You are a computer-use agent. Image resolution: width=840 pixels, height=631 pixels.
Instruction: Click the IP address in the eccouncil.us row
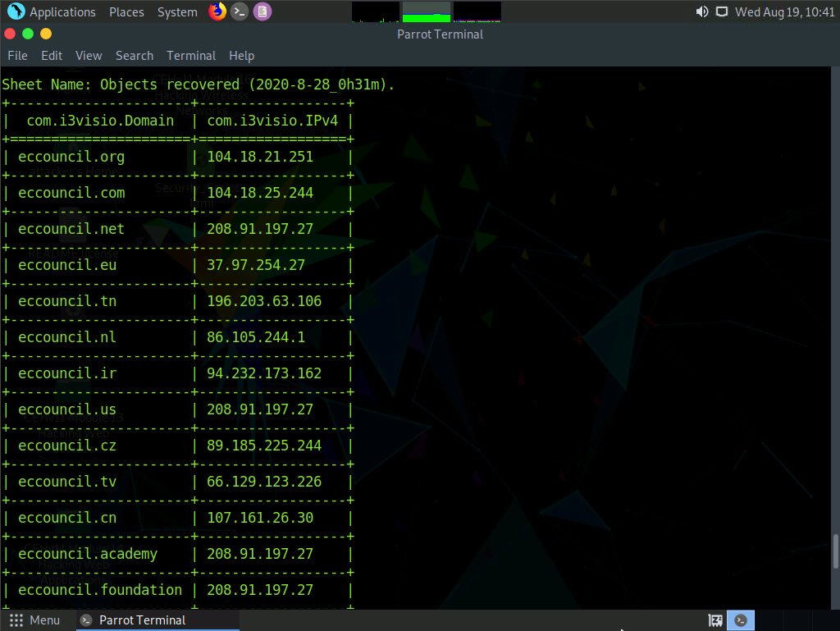[x=260, y=409]
